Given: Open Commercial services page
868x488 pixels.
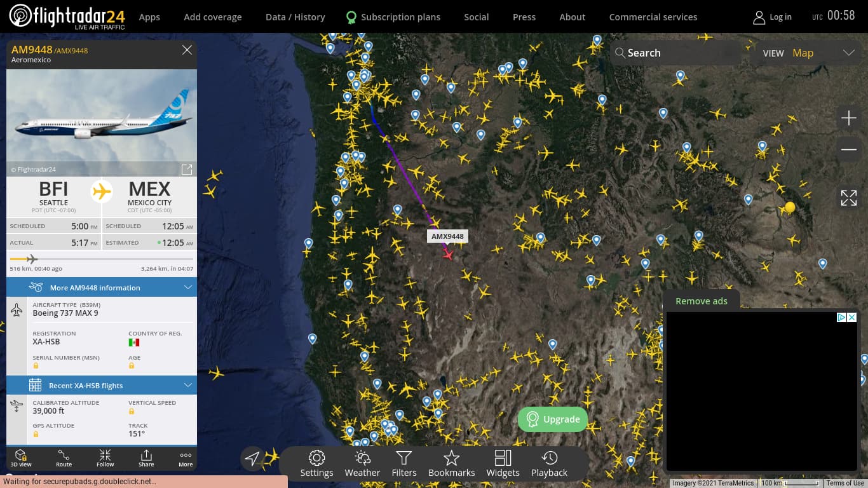Looking at the screenshot, I should click(x=653, y=17).
